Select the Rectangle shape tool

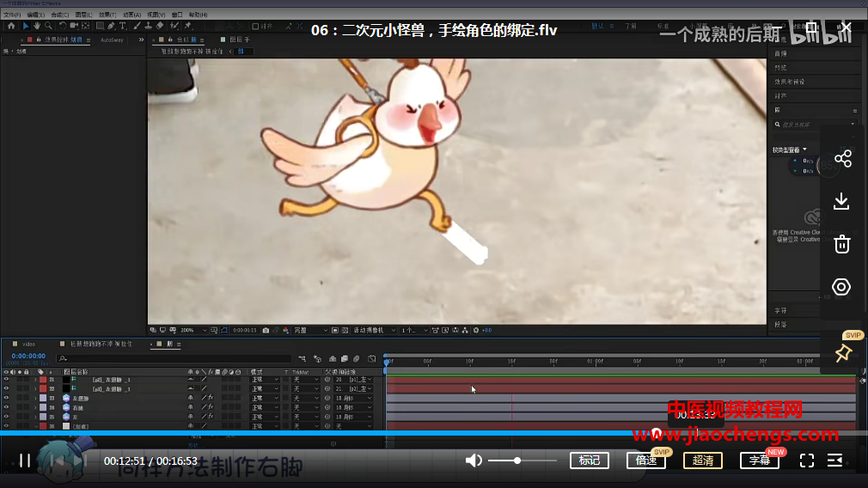point(100,26)
